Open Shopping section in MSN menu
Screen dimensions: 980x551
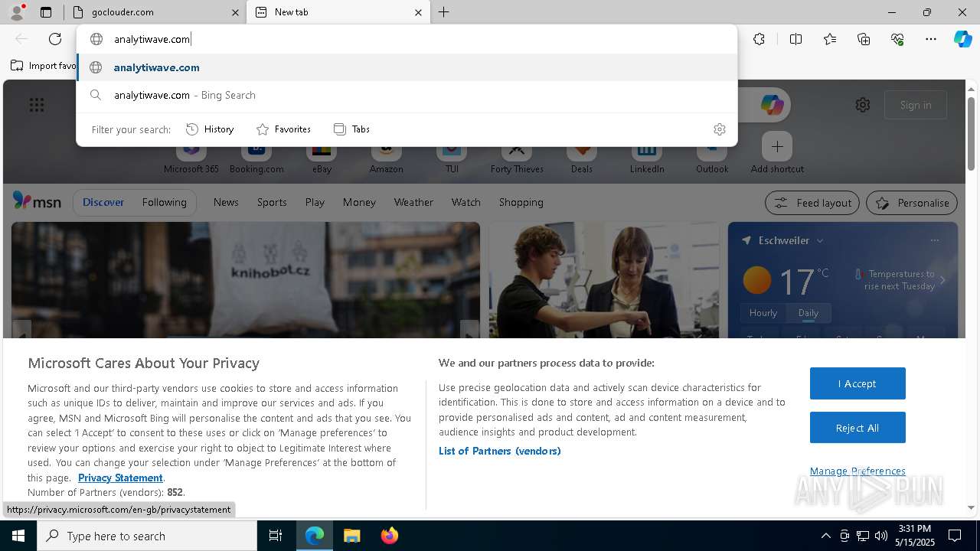coord(521,202)
